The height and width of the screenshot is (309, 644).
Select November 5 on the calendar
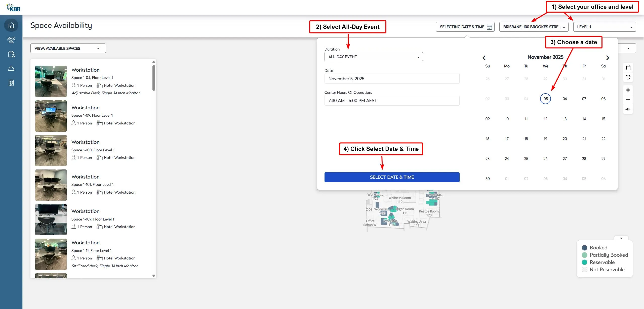545,99
